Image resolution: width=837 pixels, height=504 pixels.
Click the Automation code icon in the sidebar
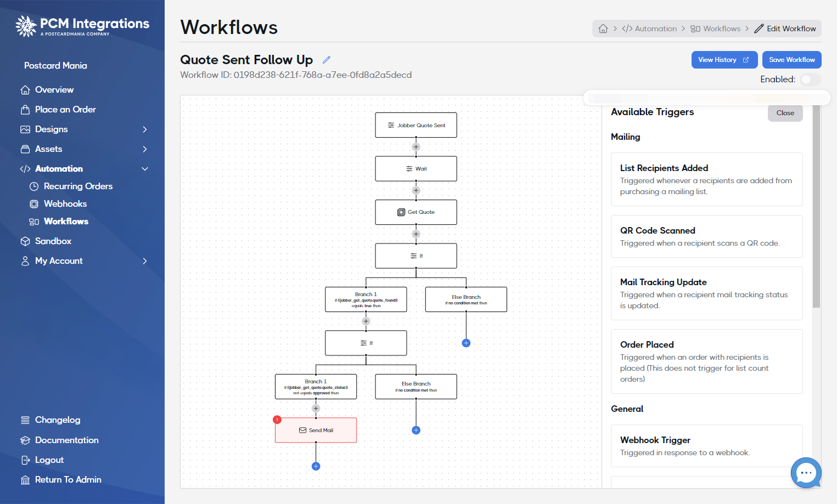25,169
